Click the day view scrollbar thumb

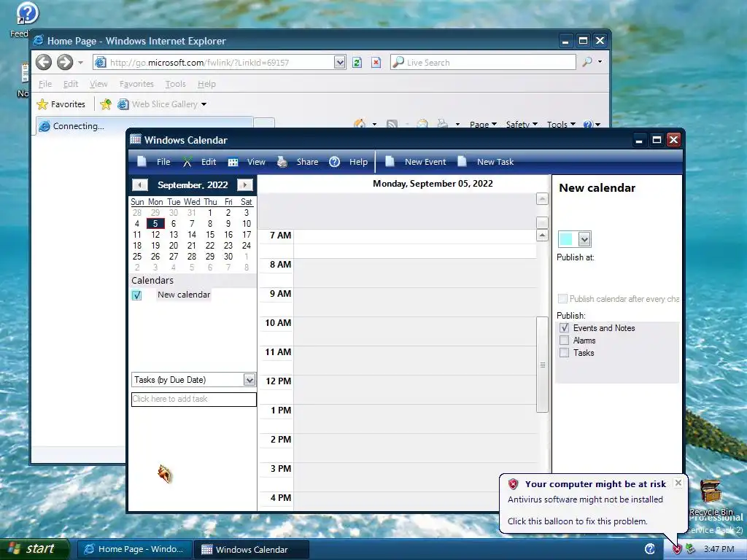coord(542,365)
